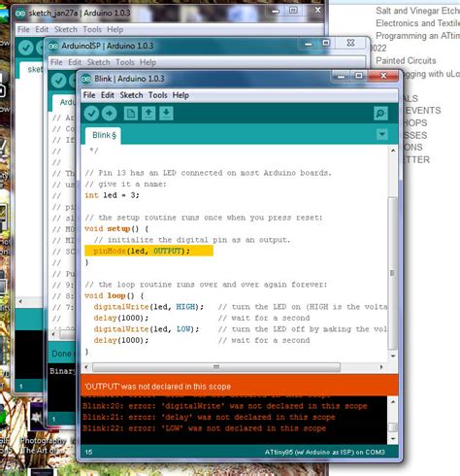460x476 pixels.
Task: Click Verify icon in sketch_jan27a window
Action: [25, 48]
